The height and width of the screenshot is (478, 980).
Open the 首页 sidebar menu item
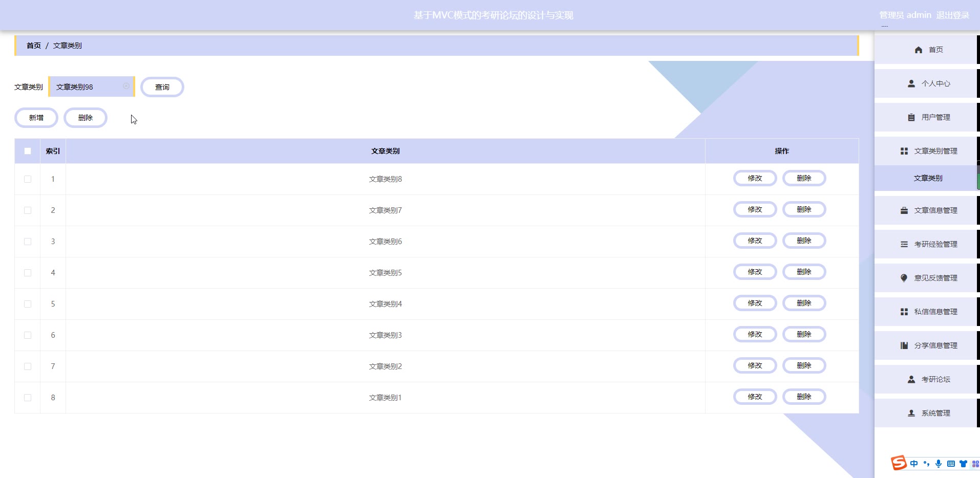927,50
